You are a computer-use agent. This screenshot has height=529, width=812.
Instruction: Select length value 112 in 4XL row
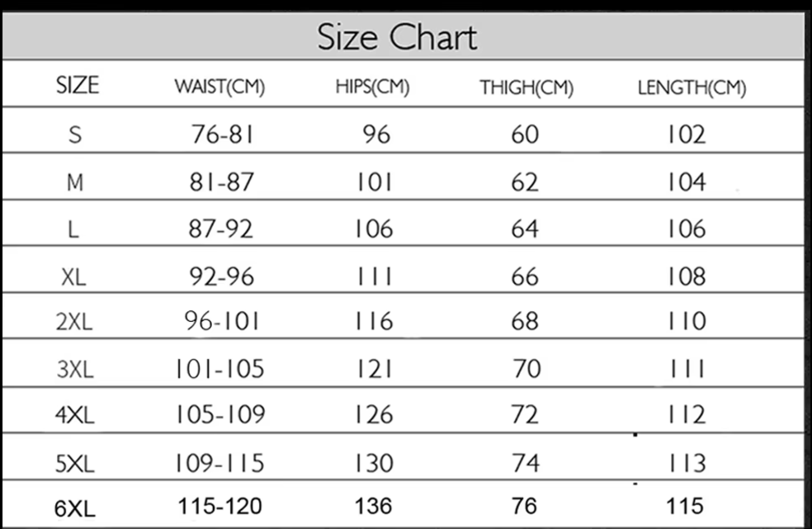(x=687, y=414)
